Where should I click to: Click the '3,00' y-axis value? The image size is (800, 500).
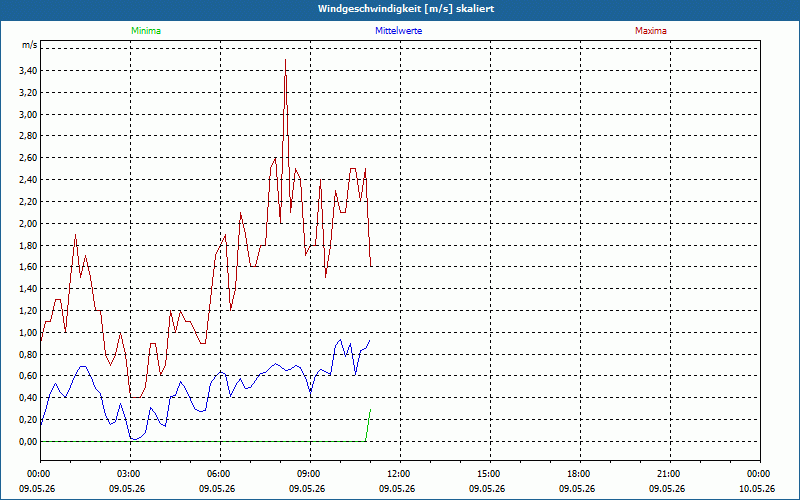(x=28, y=115)
